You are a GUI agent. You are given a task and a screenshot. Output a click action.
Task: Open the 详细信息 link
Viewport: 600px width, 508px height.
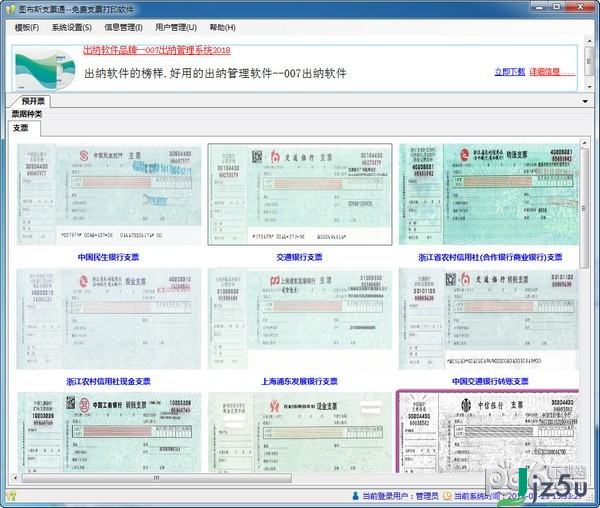(x=552, y=72)
